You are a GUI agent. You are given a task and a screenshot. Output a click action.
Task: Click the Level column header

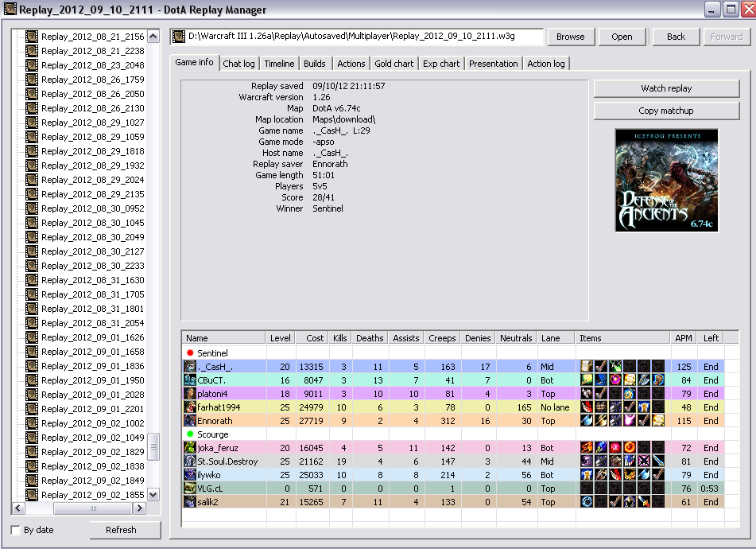click(280, 338)
